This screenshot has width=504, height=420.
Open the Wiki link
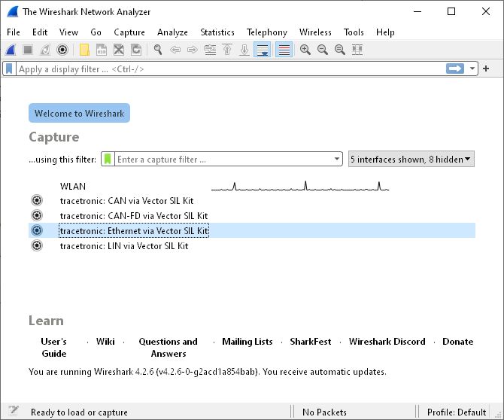(x=105, y=342)
